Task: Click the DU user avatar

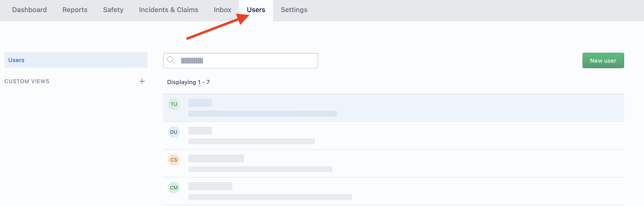Action: pyautogui.click(x=174, y=132)
